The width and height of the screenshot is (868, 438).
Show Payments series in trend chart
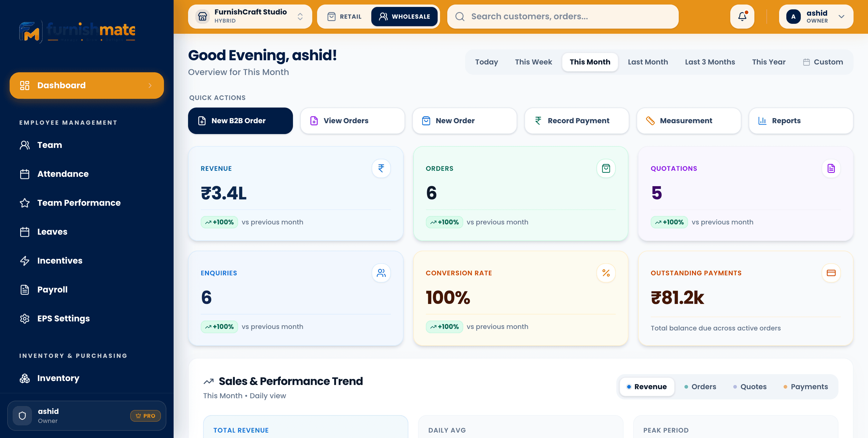click(x=805, y=386)
